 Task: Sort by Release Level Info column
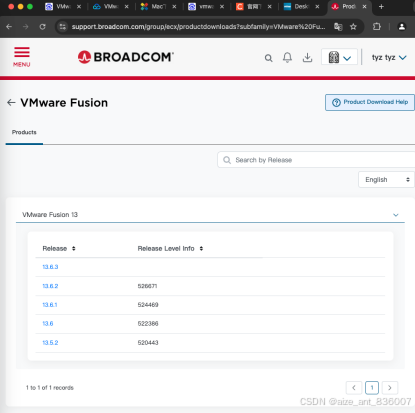[170, 249]
